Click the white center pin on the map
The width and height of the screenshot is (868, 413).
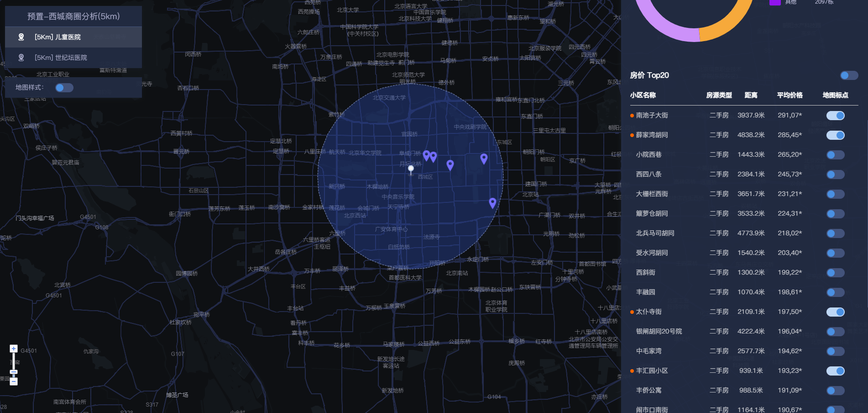411,169
